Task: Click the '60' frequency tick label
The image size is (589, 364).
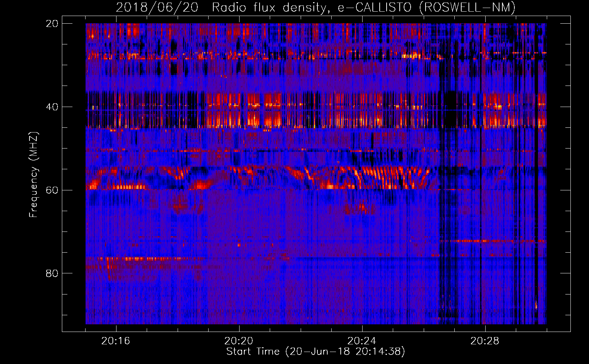Action: pyautogui.click(x=52, y=190)
